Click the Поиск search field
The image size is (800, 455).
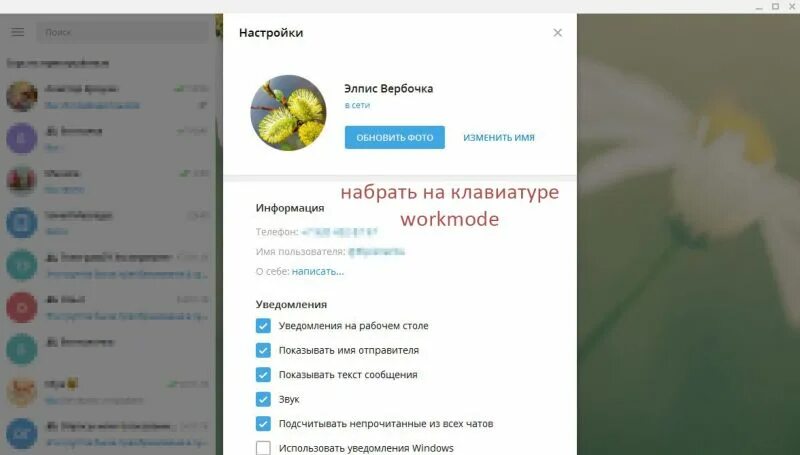tap(122, 32)
